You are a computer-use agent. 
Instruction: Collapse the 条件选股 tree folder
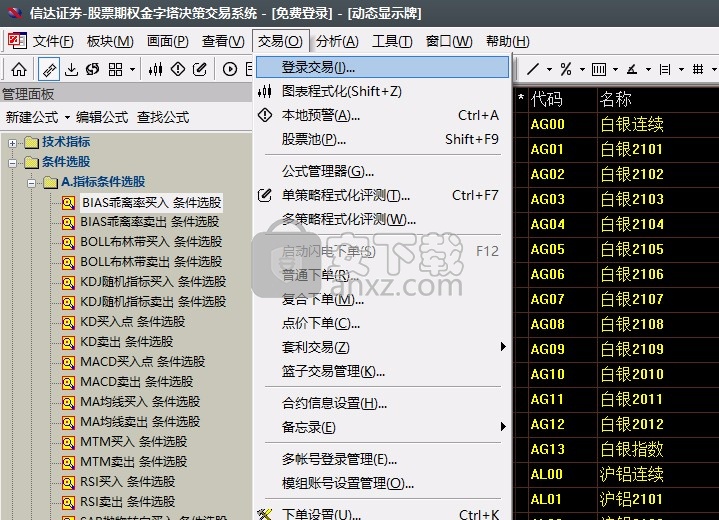click(x=12, y=163)
